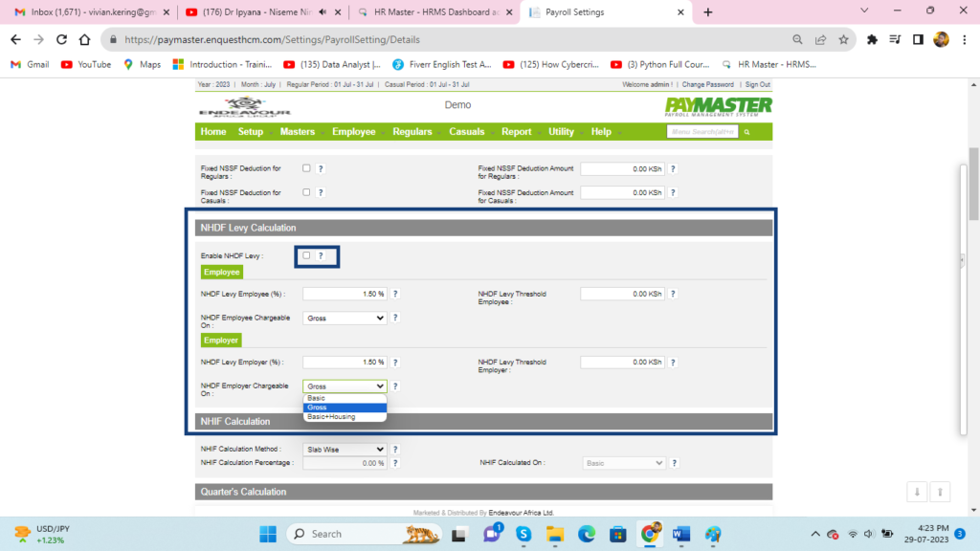Open NHDF Employee Chargeable On dropdown
The height and width of the screenshot is (551, 980).
tap(345, 318)
